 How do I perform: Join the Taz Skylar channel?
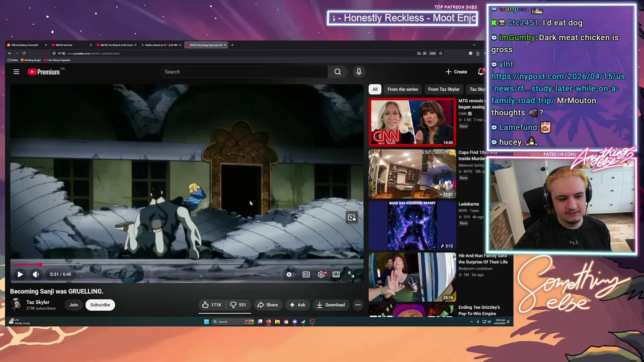click(x=73, y=305)
